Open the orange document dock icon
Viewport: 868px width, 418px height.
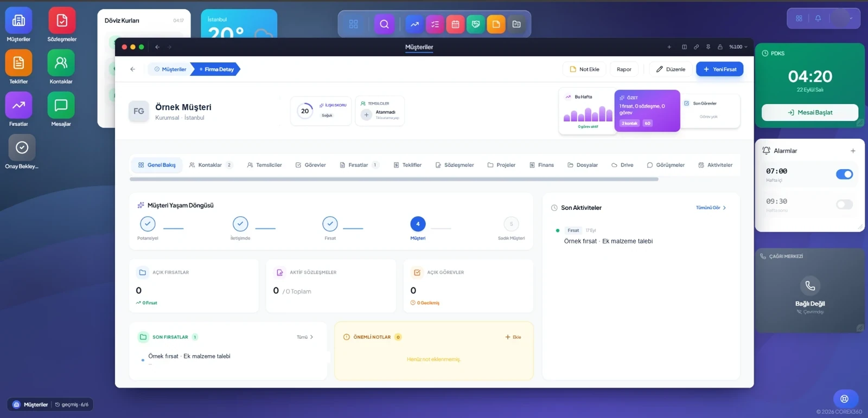coord(496,24)
